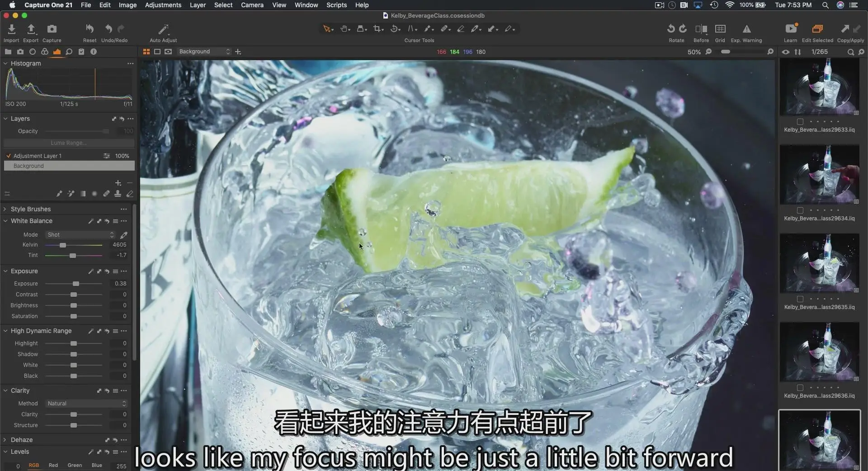The image size is (868, 471).
Task: Open the Scripts menu
Action: click(336, 5)
